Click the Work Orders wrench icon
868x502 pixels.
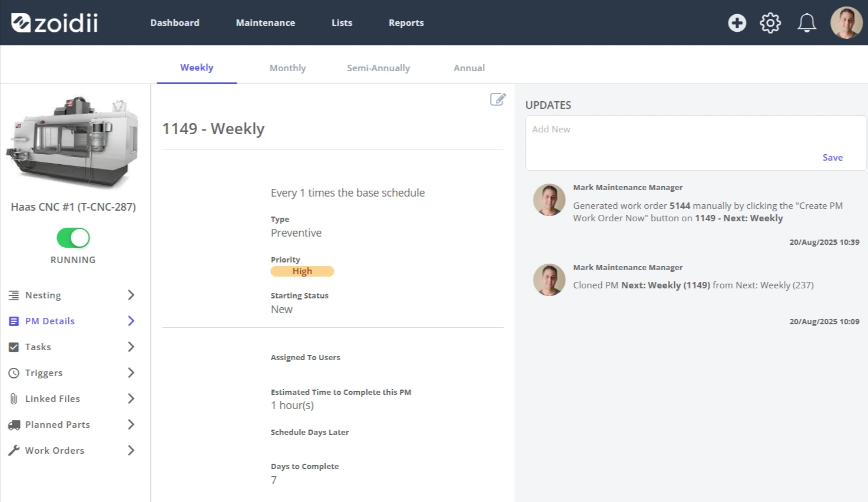[x=14, y=451]
